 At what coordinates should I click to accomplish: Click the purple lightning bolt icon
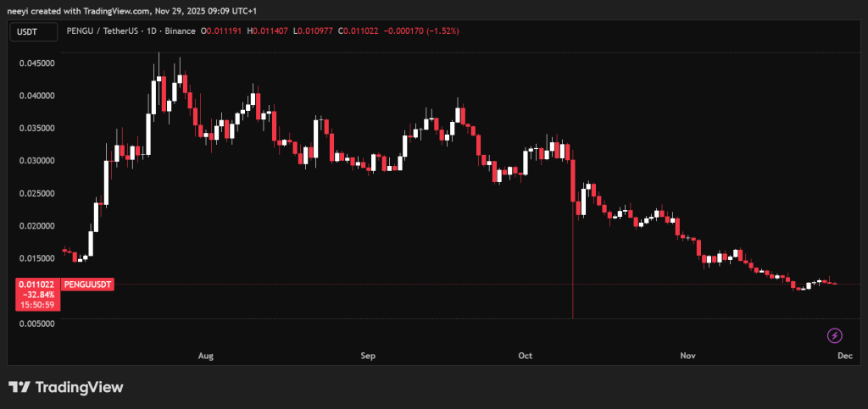pos(834,335)
